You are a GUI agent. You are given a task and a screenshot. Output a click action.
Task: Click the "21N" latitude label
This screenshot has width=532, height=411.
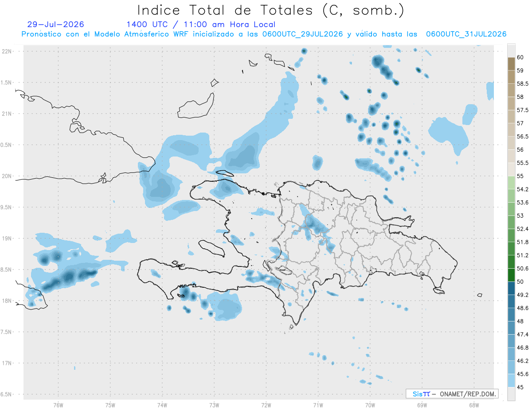click(6, 114)
